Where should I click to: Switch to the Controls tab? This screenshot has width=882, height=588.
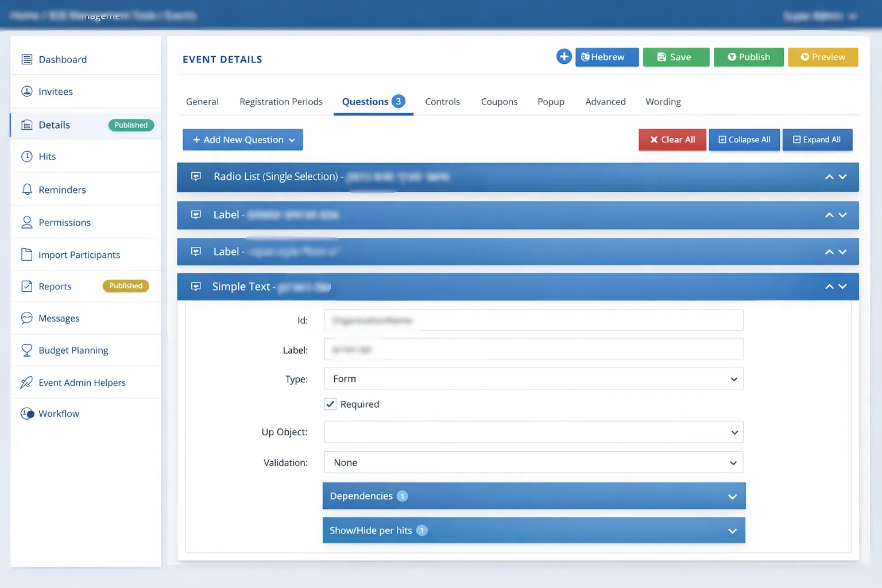(442, 102)
